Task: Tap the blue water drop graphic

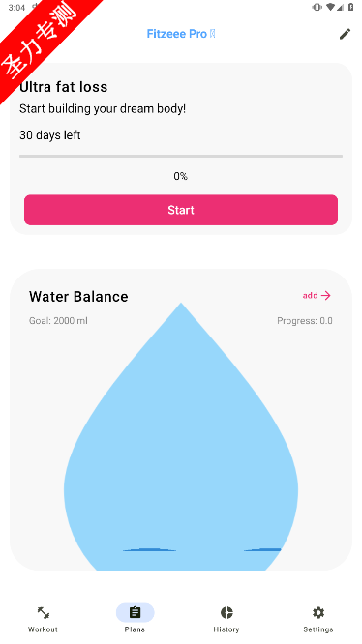Action: point(181,436)
